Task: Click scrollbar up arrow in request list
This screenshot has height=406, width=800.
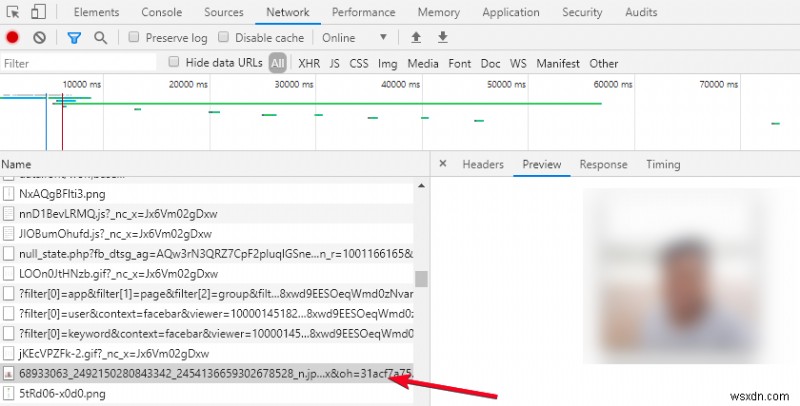Action: (421, 186)
